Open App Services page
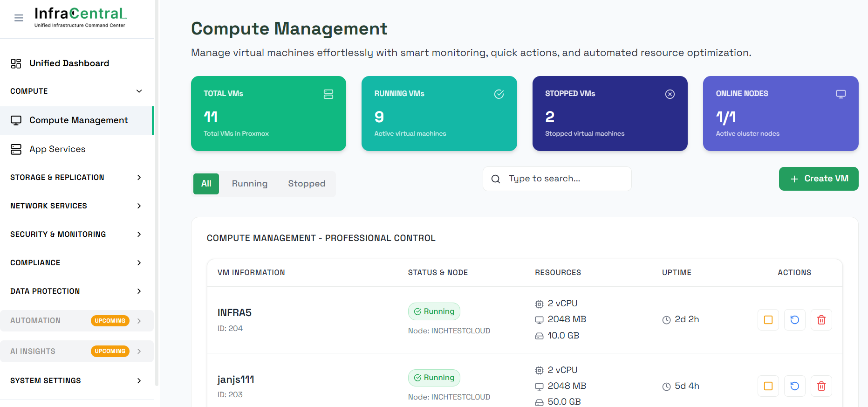 [57, 149]
